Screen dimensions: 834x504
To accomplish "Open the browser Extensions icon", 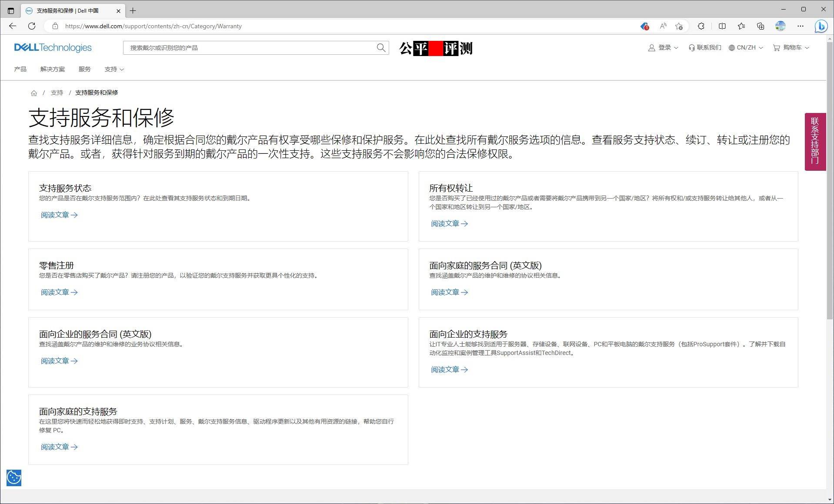I will point(701,26).
